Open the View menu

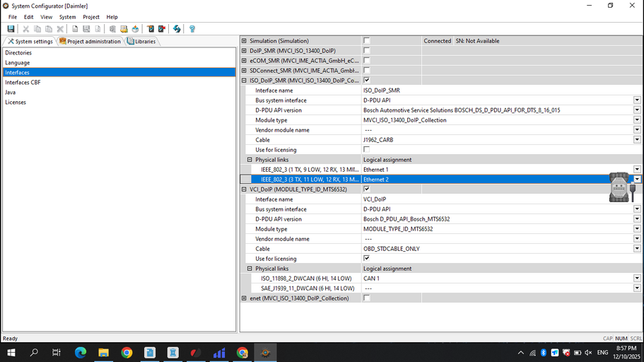coord(46,17)
